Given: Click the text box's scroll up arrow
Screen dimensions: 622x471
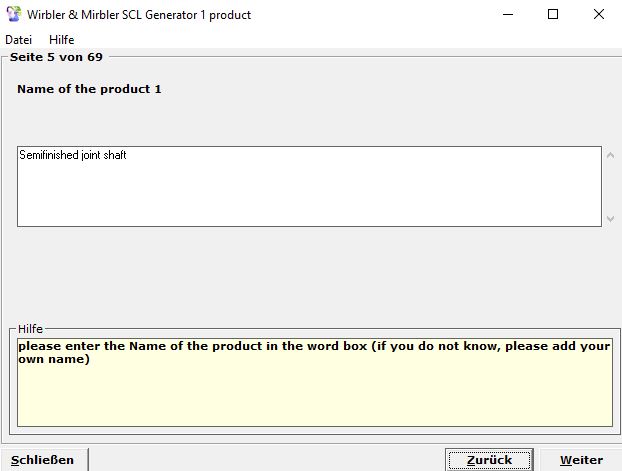Looking at the screenshot, I should tap(611, 155).
